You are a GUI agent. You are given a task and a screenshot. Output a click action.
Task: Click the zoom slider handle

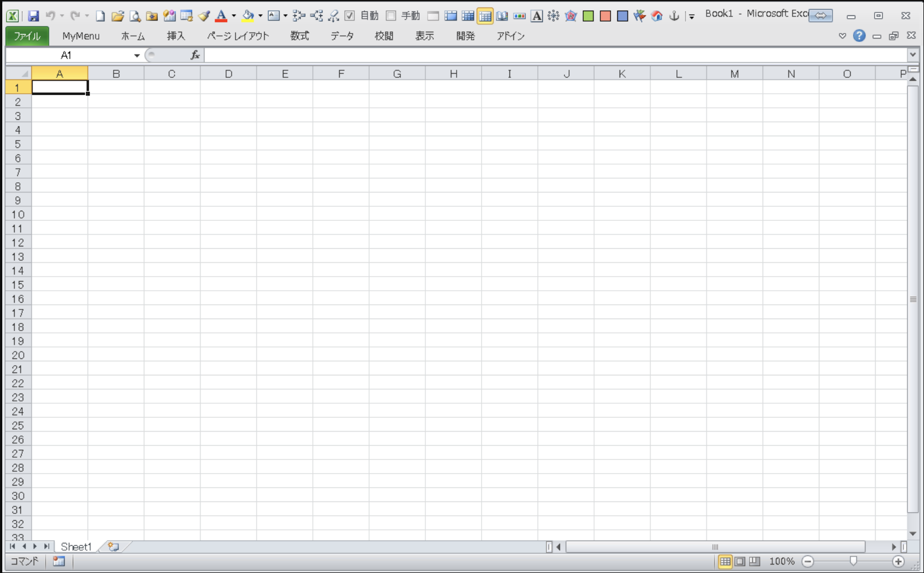[x=853, y=562]
